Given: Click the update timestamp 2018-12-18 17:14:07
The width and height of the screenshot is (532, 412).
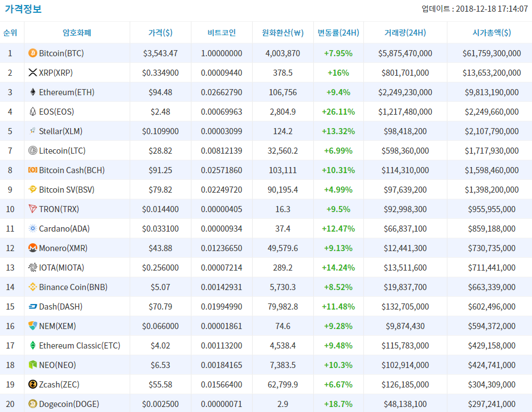Looking at the screenshot, I should [492, 9].
